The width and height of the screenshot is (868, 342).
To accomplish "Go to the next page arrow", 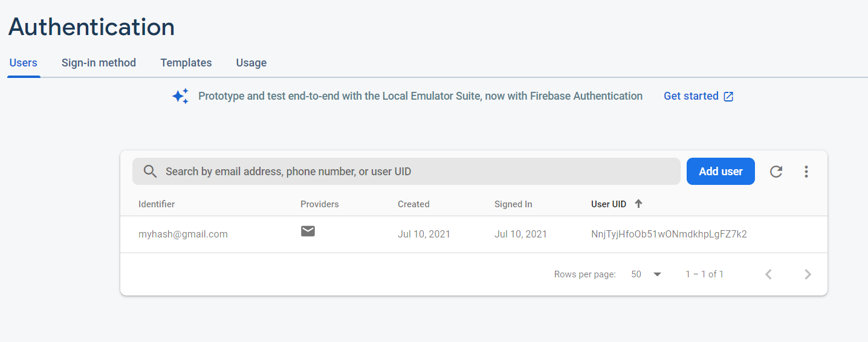I will (808, 274).
